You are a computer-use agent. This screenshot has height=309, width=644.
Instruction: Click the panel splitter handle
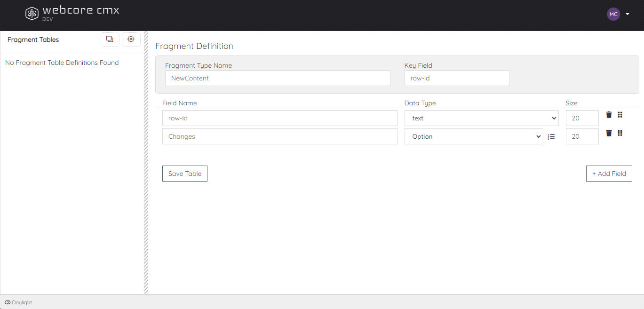[146, 163]
